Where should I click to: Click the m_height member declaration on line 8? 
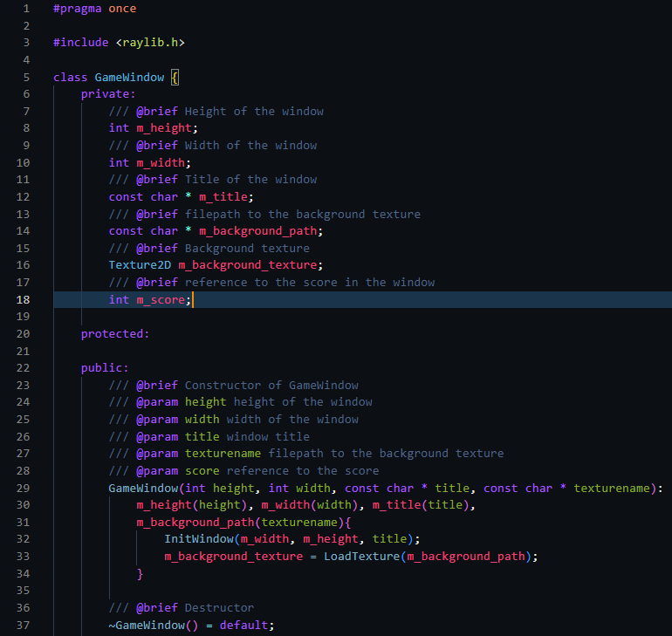coord(164,128)
